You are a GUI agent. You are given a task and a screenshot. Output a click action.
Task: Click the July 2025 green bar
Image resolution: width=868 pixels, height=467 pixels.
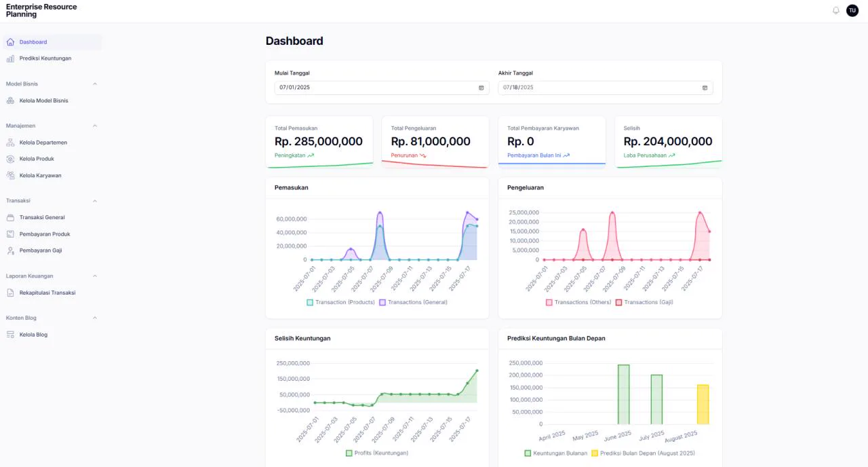coord(656,400)
